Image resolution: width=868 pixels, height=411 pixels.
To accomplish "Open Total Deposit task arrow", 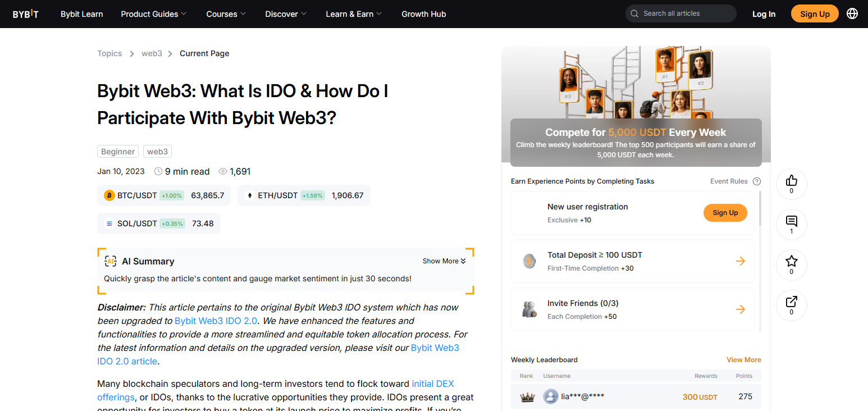I will 741,261.
